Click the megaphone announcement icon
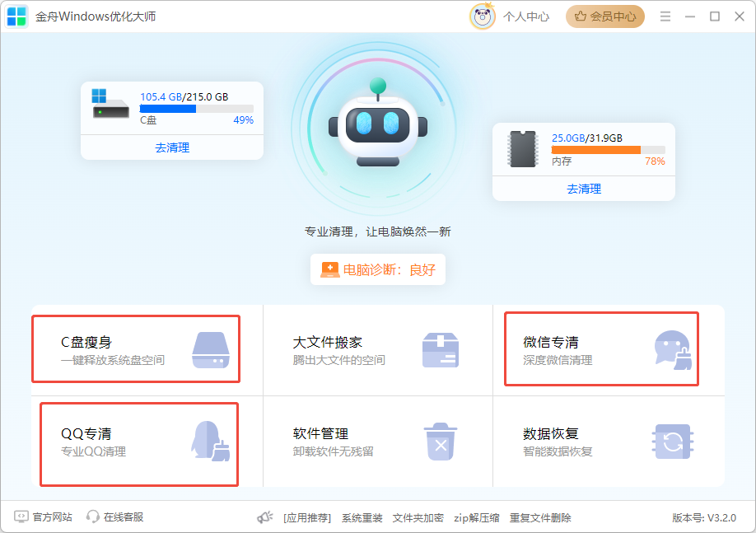 pyautogui.click(x=264, y=517)
